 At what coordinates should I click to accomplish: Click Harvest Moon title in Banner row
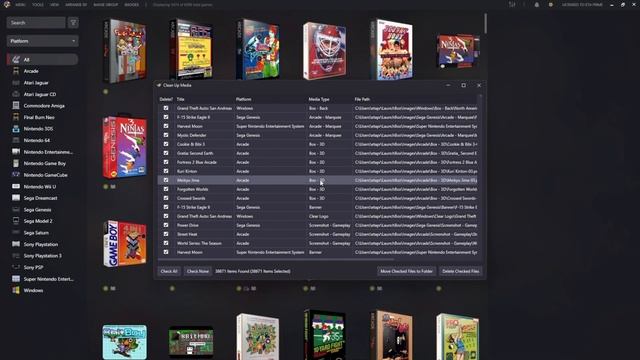pos(189,252)
